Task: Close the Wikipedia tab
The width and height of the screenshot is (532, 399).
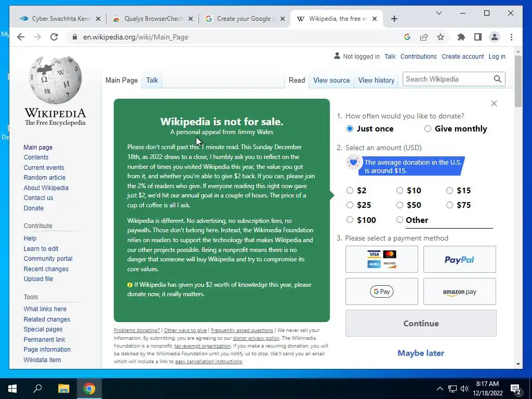Action: (375, 19)
